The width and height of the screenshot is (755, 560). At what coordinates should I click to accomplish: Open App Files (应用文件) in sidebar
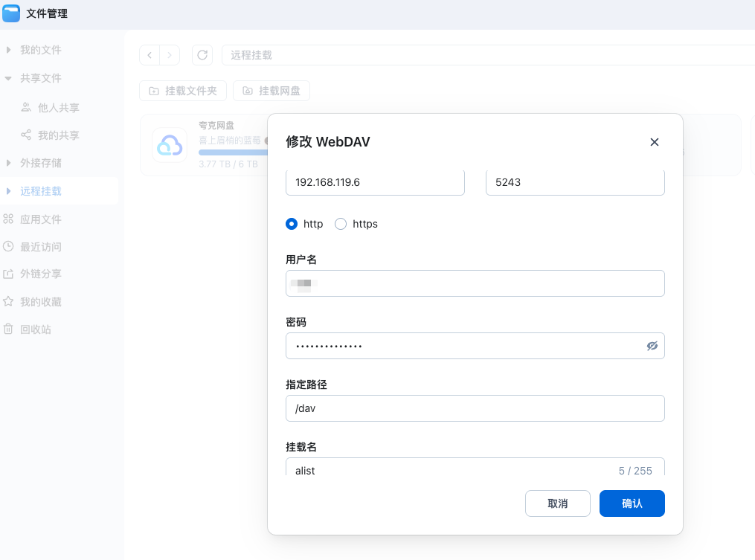pyautogui.click(x=40, y=219)
